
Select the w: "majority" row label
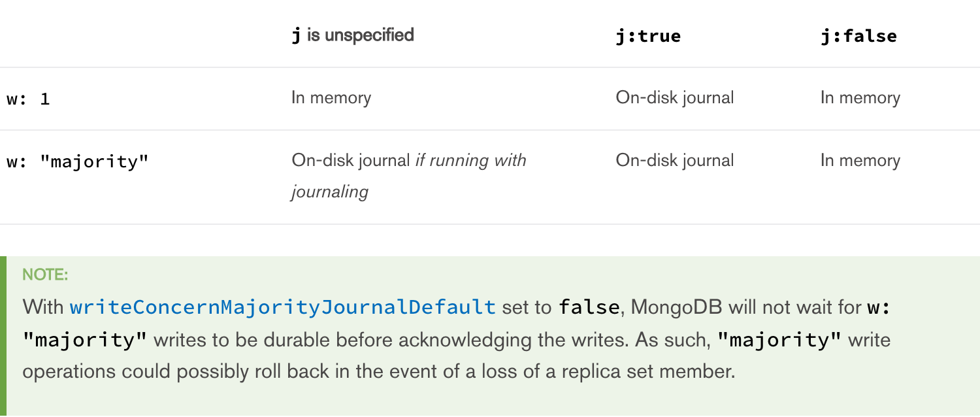(78, 162)
